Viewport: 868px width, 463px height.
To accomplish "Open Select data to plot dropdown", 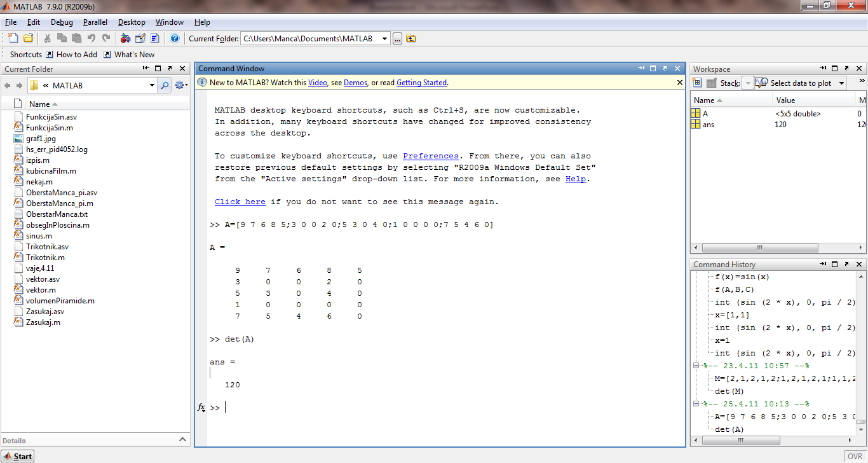I will click(841, 83).
